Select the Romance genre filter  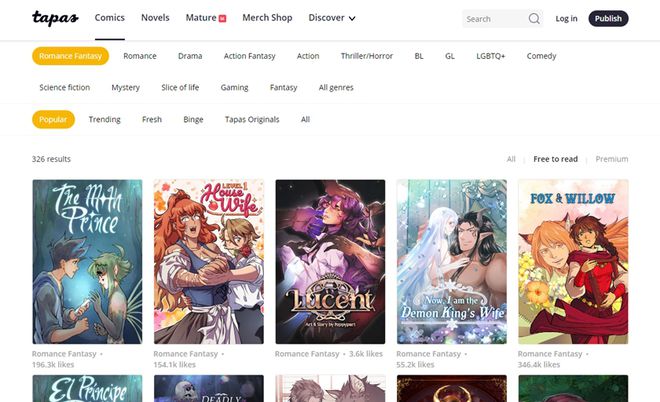click(140, 56)
